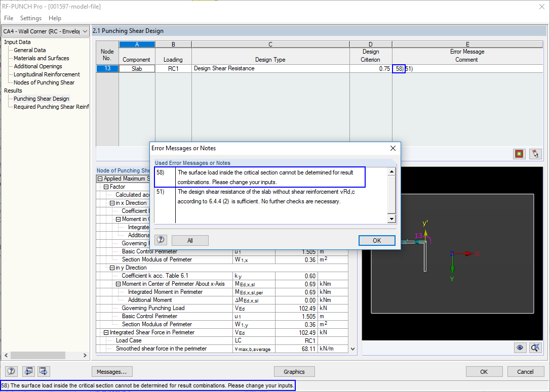The height and width of the screenshot is (392, 550).
Task: Click the Messages... button
Action: [x=112, y=372]
